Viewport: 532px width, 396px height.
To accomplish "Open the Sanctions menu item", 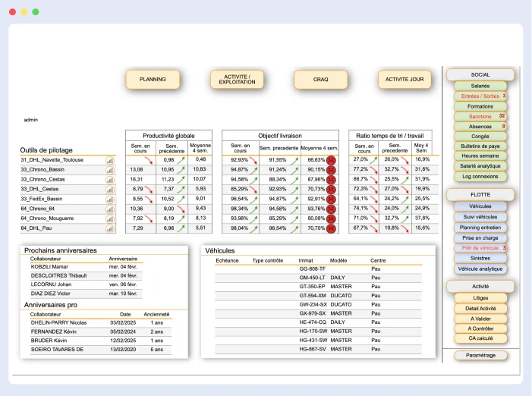I will (480, 116).
